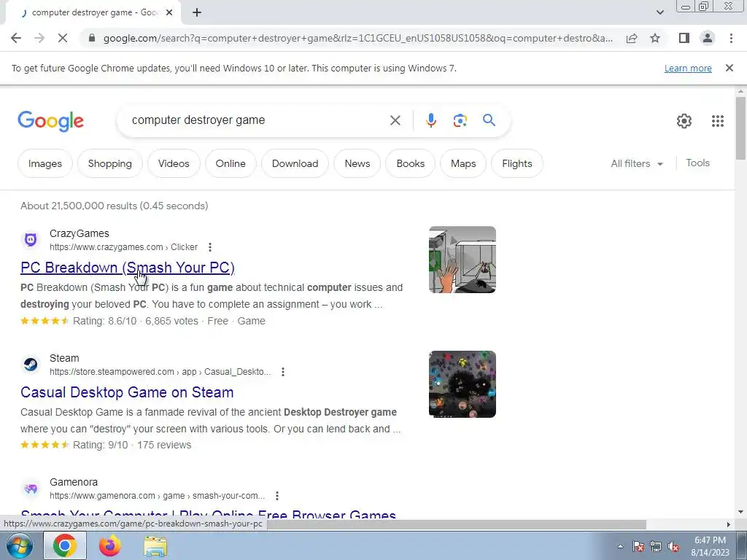Switch to Maps results

point(463,163)
